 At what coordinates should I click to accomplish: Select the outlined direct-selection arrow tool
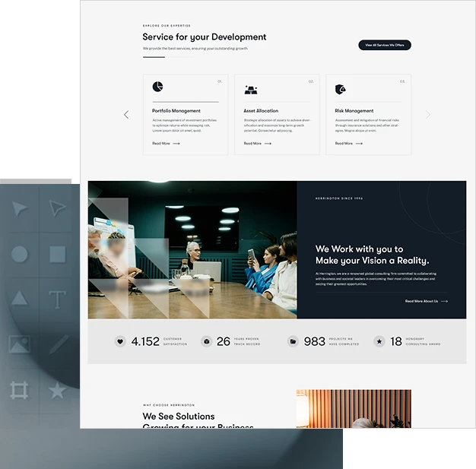(x=58, y=208)
